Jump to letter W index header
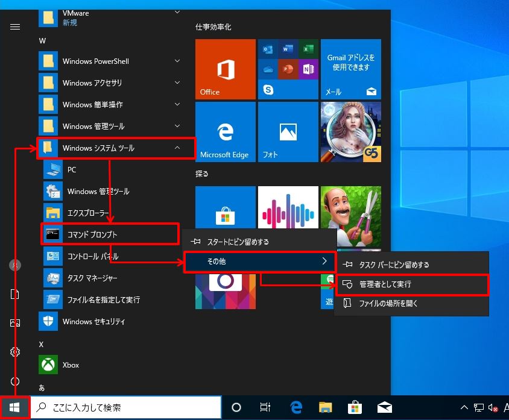 pyautogui.click(x=43, y=41)
